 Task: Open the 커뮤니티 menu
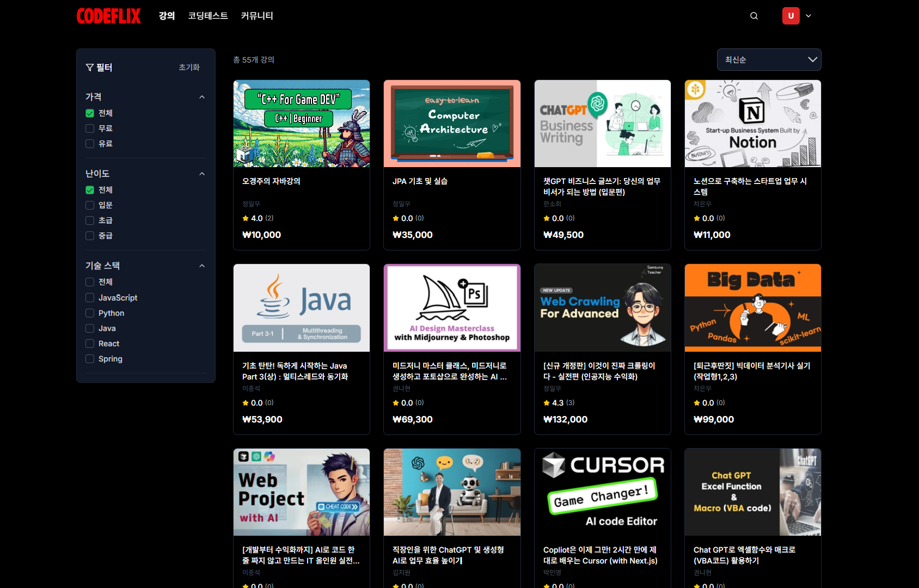click(257, 16)
